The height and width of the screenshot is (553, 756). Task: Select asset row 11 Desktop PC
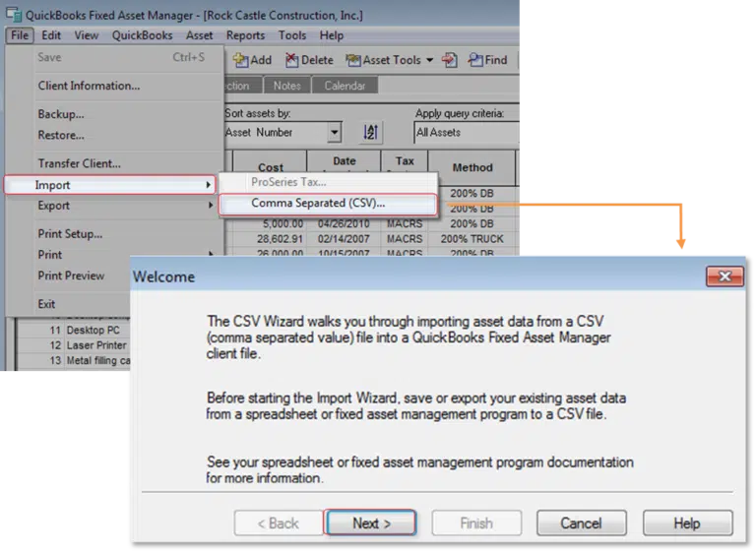click(73, 331)
